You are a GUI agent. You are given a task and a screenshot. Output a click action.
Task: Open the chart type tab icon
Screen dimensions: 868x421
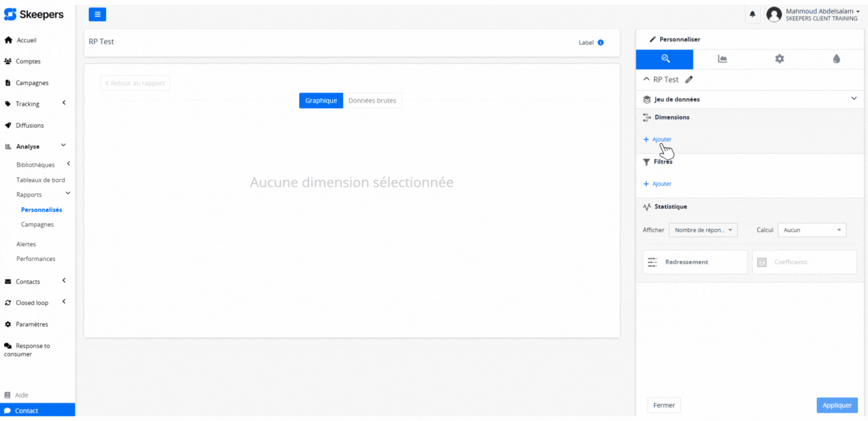(x=722, y=59)
